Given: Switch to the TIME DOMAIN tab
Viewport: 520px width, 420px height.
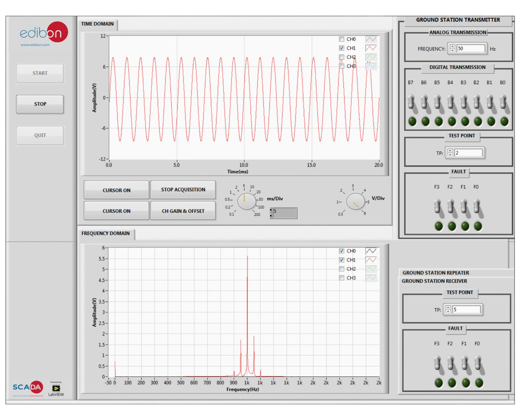Looking at the screenshot, I should click(x=97, y=24).
